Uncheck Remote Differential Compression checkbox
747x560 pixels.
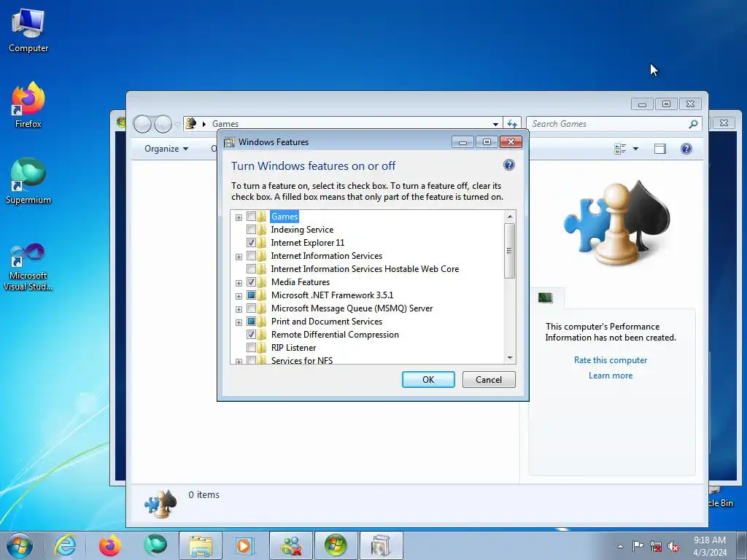251,334
